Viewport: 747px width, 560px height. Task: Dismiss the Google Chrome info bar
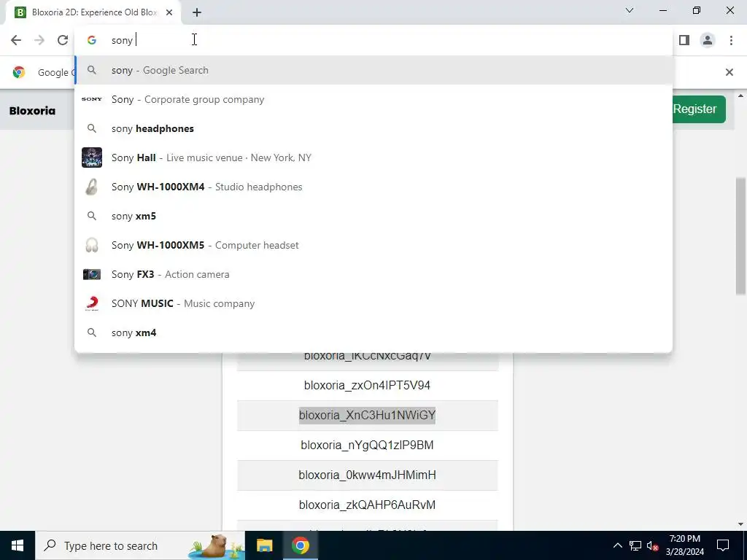(729, 72)
